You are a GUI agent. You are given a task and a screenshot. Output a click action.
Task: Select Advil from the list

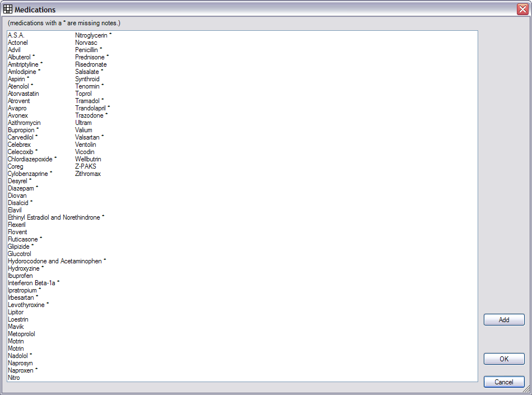pos(14,50)
